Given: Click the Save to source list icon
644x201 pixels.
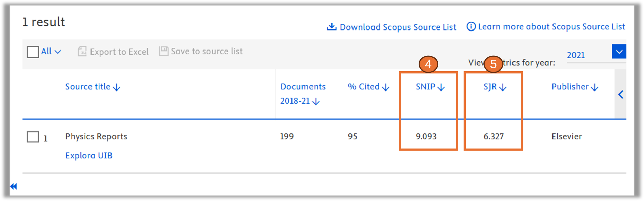Looking at the screenshot, I should point(164,51).
